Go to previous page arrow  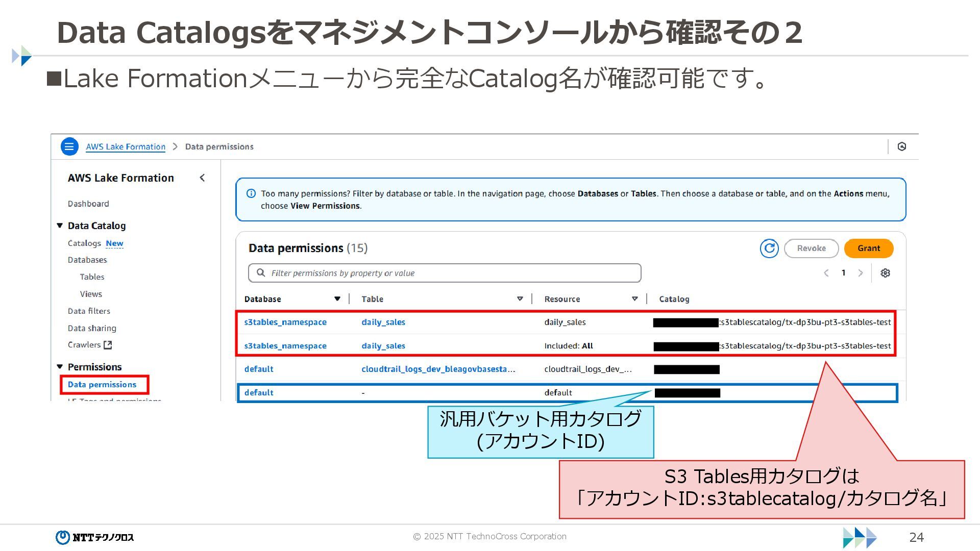[x=826, y=273]
